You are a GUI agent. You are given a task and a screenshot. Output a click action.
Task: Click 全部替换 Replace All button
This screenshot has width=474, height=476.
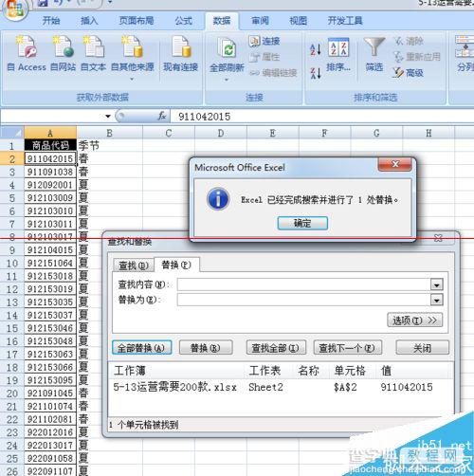(142, 348)
